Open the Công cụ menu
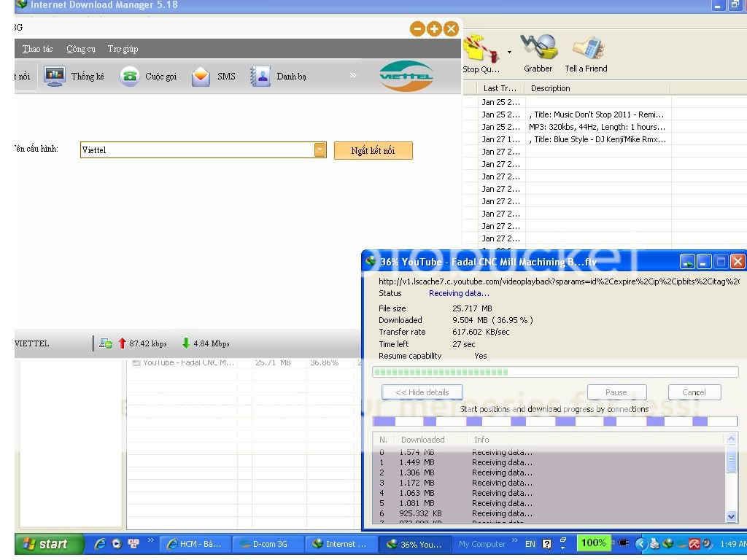The image size is (747, 560). (x=81, y=49)
